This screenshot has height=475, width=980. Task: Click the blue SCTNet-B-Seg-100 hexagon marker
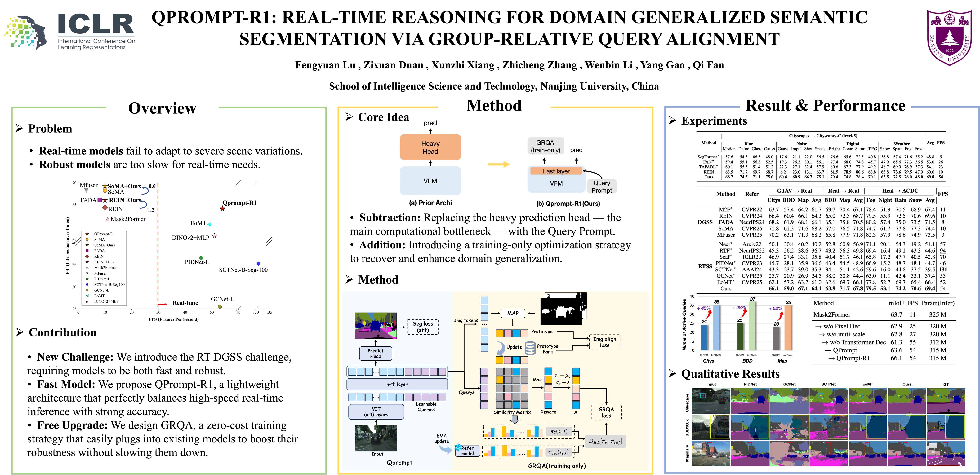point(258,263)
